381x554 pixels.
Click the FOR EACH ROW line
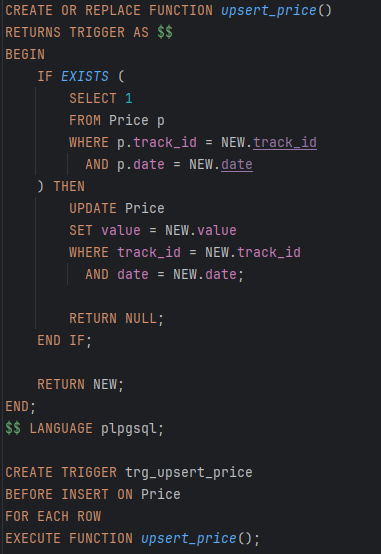pyautogui.click(x=53, y=517)
